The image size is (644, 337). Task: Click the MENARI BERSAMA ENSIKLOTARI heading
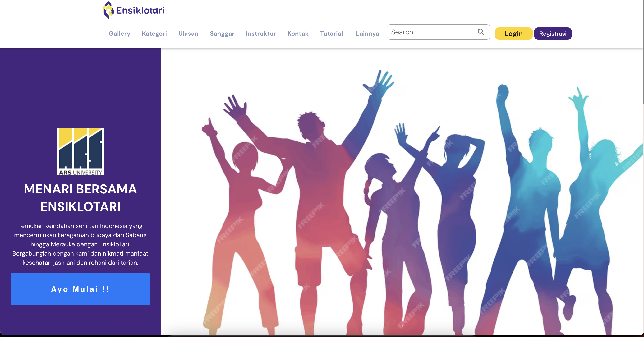tap(80, 198)
